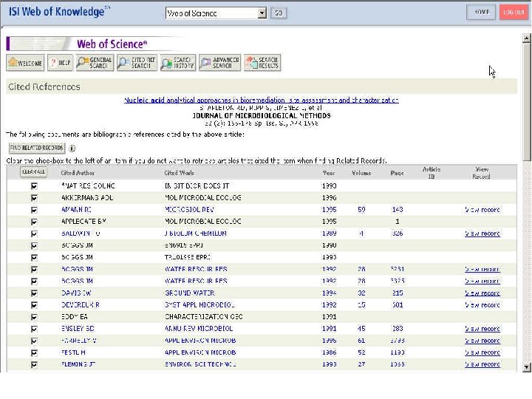Open cited author FESTL H link
Viewport: 532px width, 399px height.
coord(73,352)
